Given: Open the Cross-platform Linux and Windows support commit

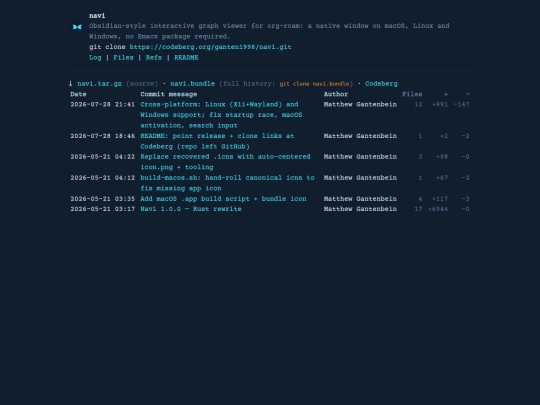Looking at the screenshot, I should point(221,115).
